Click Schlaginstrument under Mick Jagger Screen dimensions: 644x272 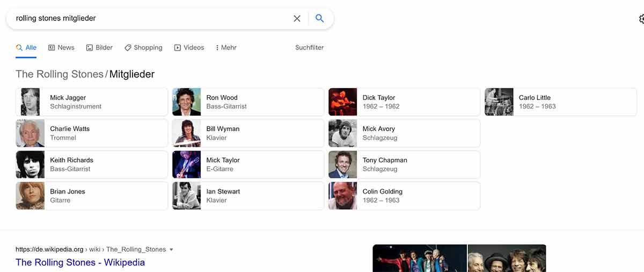[76, 106]
